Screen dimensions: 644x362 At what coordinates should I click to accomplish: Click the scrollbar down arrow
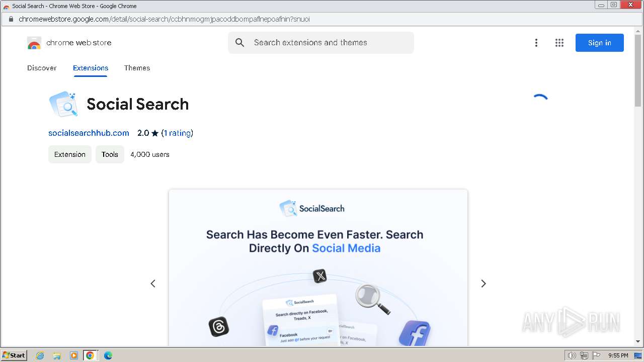click(x=638, y=342)
